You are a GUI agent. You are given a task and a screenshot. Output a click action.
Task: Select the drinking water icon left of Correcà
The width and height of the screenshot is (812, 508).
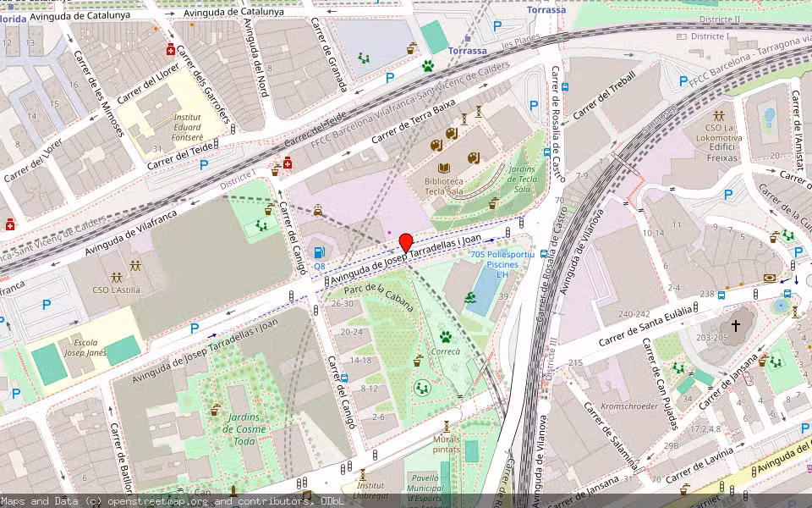point(418,362)
